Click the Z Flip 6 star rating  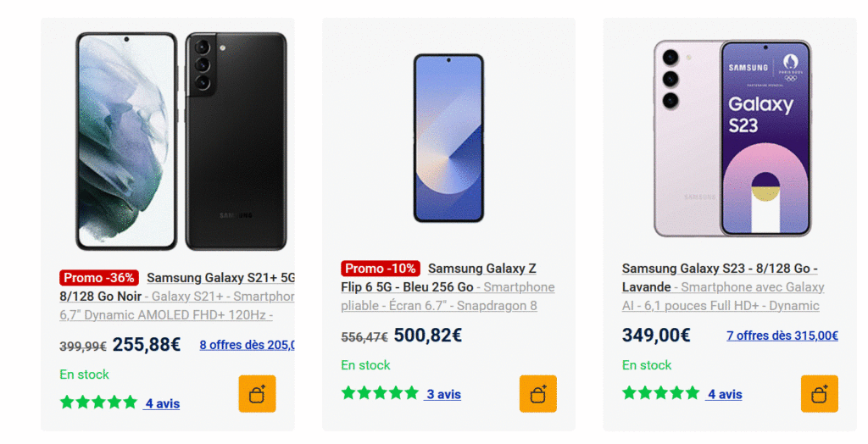point(380,393)
